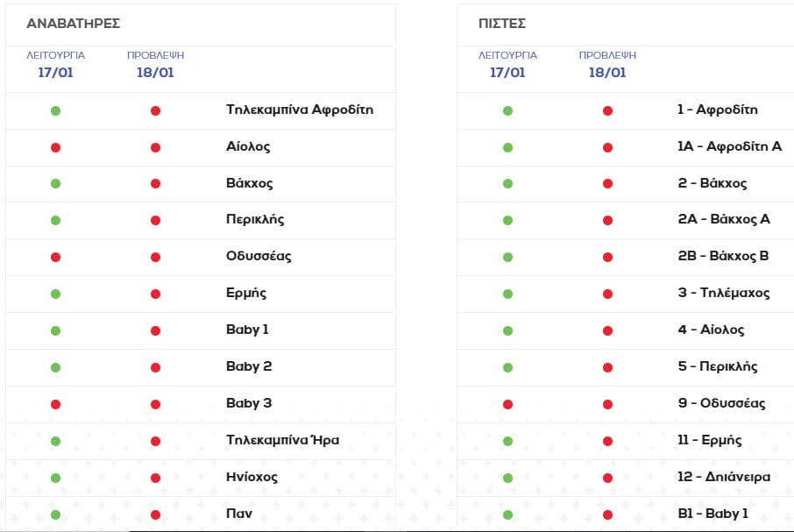Click green 17/01 status dot for 1 - Αφροδίτη slope
This screenshot has width=794, height=532.
(507, 111)
